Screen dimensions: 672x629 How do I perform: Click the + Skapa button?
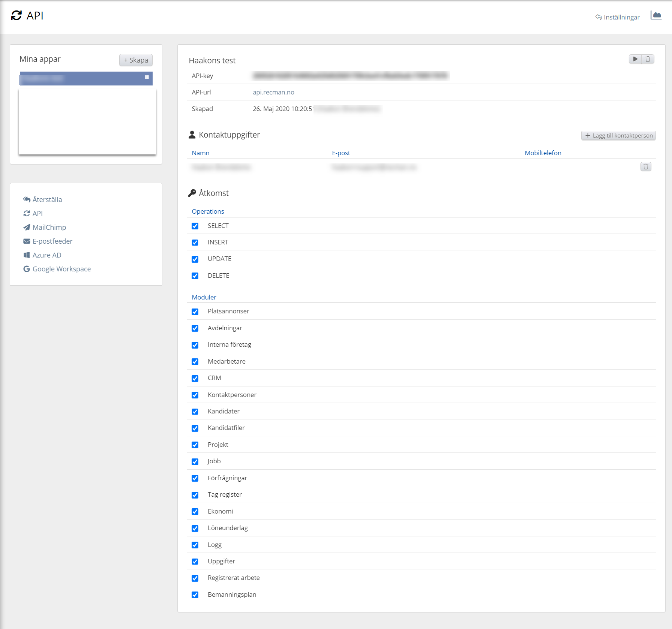136,60
